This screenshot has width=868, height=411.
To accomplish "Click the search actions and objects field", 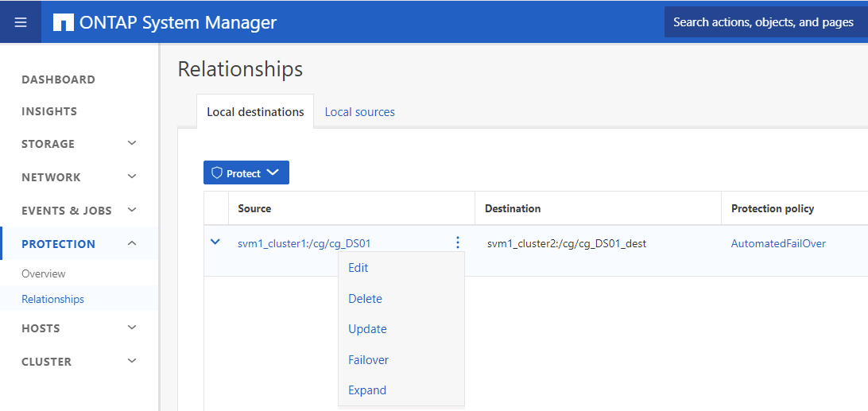I will (763, 22).
